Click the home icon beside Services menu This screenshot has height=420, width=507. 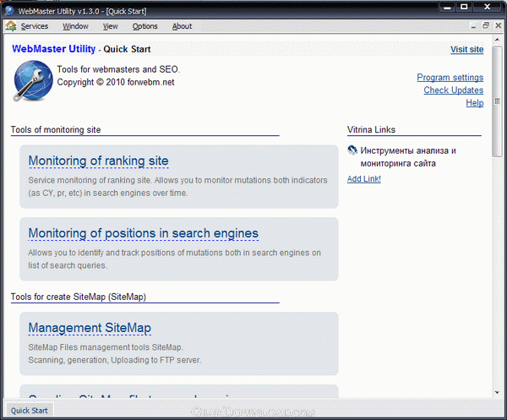11,26
